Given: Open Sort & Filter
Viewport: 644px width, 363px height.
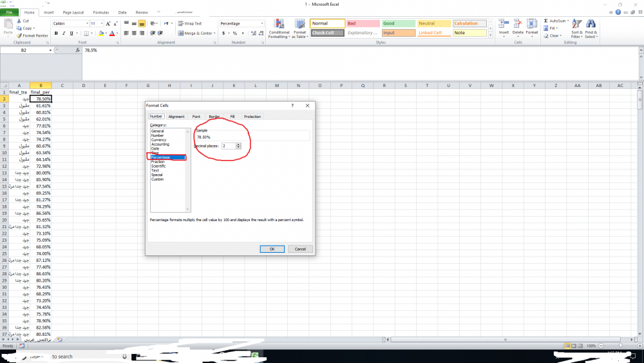Looking at the screenshot, I should (576, 29).
